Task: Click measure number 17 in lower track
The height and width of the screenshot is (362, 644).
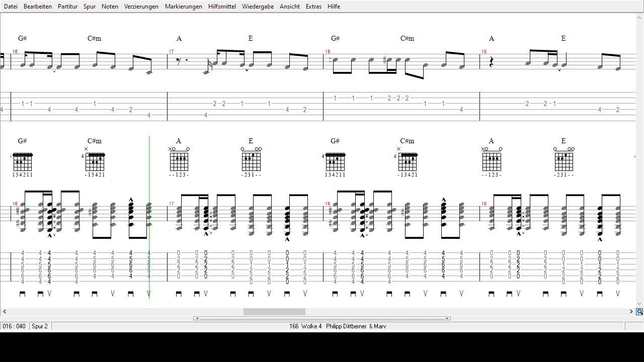Action: (x=172, y=204)
